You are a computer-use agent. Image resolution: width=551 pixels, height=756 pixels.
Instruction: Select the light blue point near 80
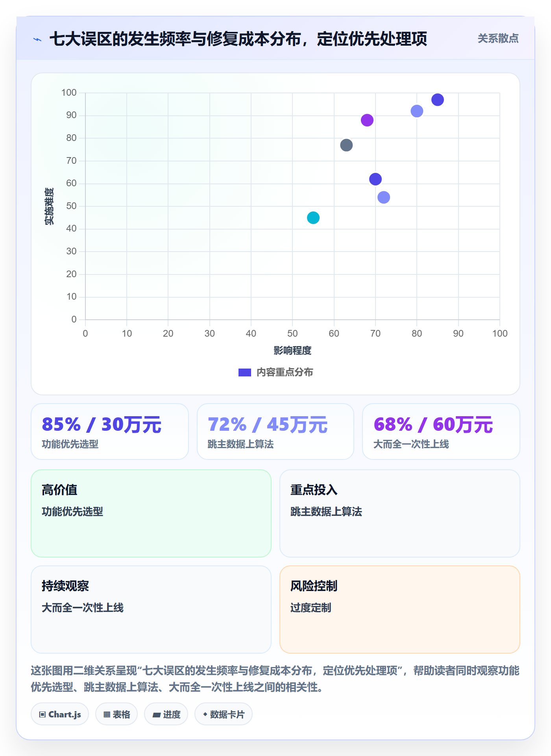click(417, 111)
